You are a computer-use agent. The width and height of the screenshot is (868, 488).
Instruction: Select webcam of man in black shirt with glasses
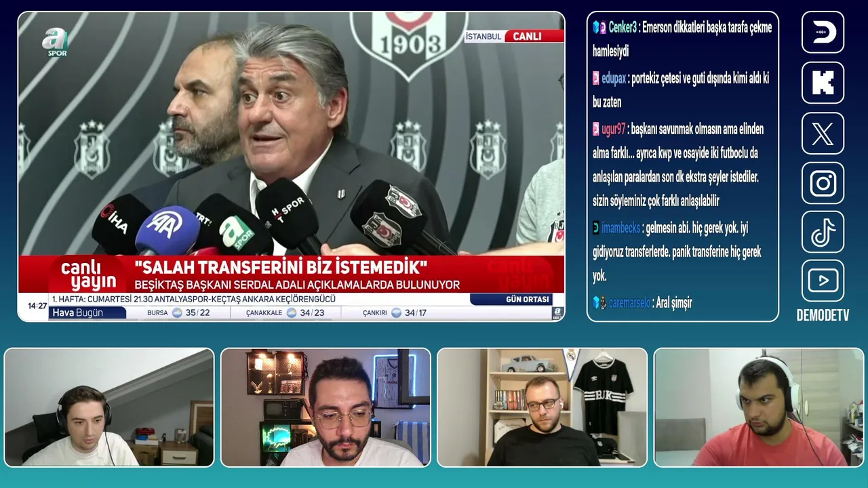pos(542,407)
